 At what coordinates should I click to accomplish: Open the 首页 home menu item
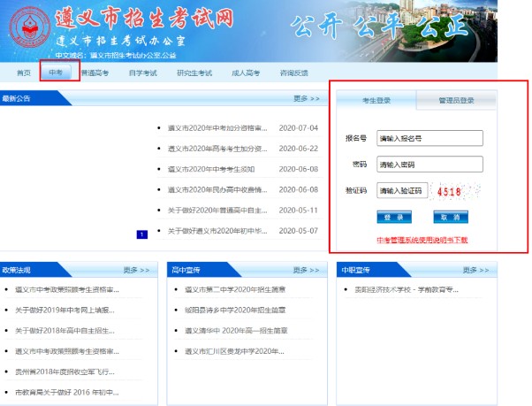coord(24,73)
